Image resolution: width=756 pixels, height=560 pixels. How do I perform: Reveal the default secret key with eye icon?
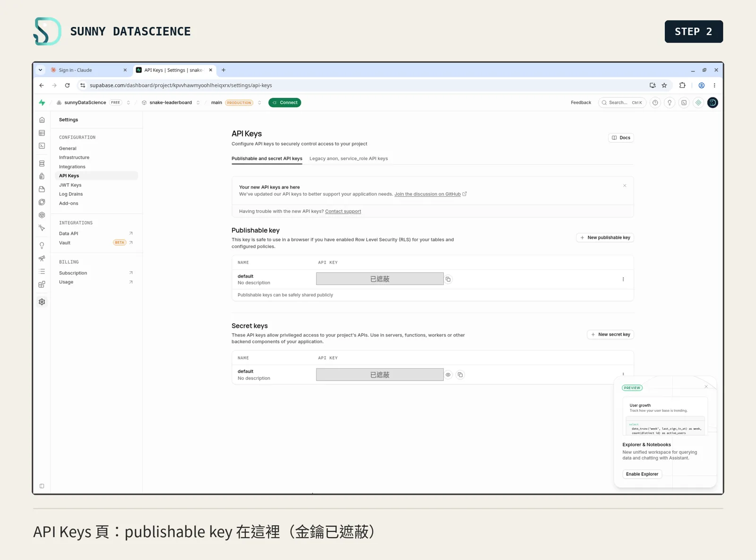[x=448, y=375]
